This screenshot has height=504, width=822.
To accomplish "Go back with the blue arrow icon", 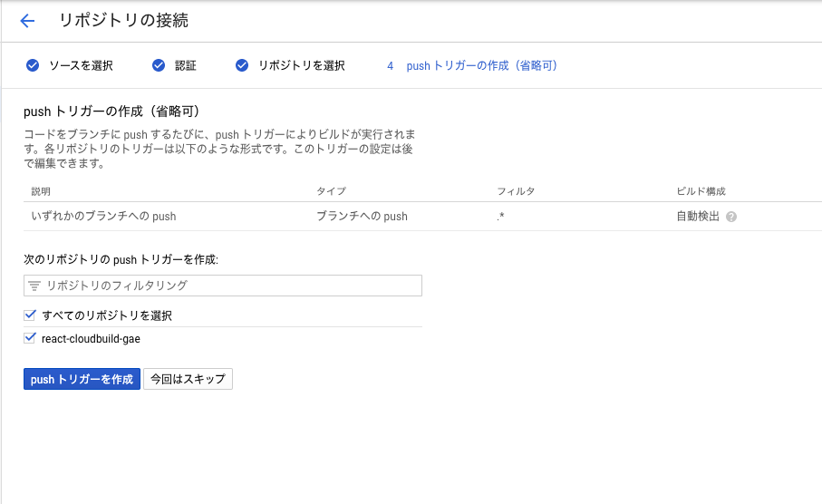I will pyautogui.click(x=27, y=21).
